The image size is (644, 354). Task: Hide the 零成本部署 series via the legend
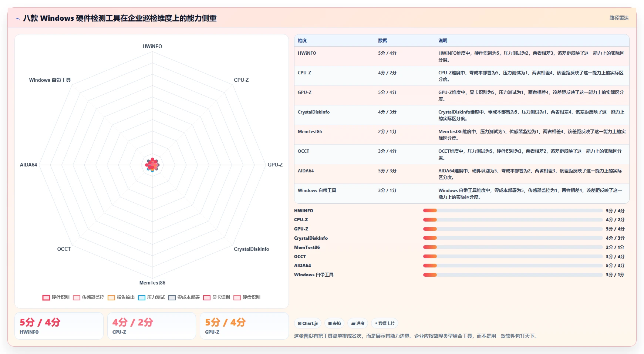click(x=184, y=297)
